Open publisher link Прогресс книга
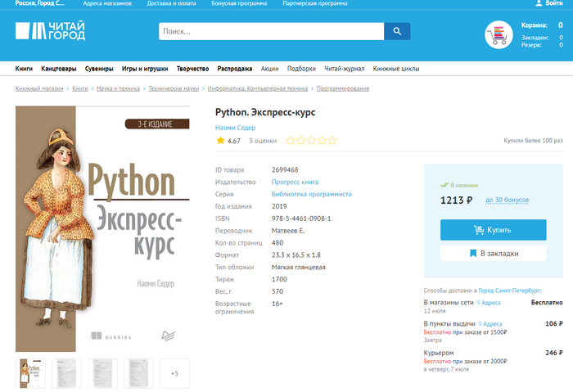 pyautogui.click(x=295, y=182)
